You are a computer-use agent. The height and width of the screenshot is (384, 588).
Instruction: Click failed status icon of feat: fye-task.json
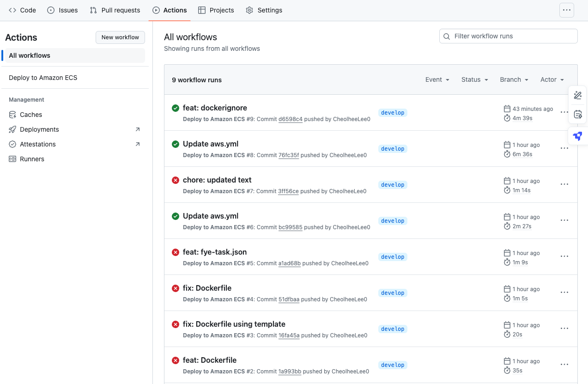click(x=176, y=252)
